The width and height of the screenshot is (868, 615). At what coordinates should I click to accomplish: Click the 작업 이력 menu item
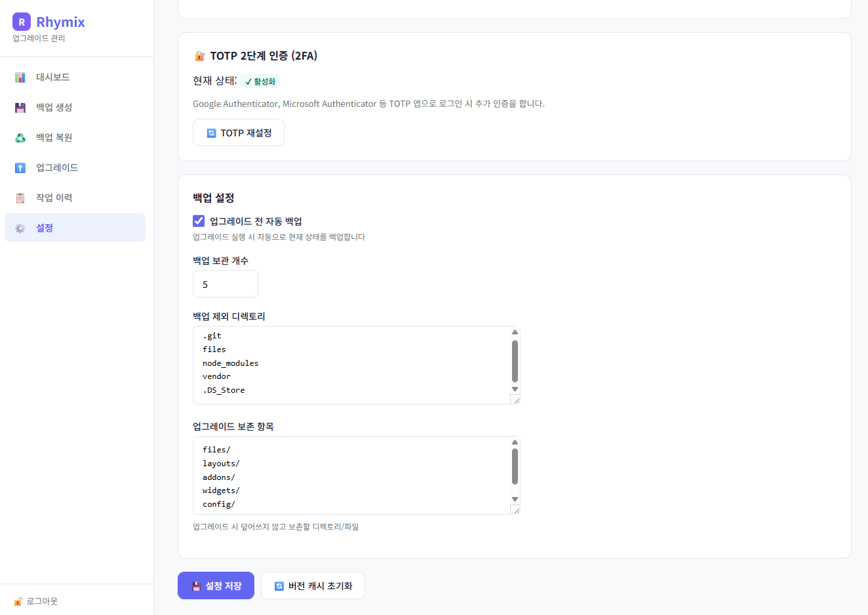pyautogui.click(x=75, y=197)
